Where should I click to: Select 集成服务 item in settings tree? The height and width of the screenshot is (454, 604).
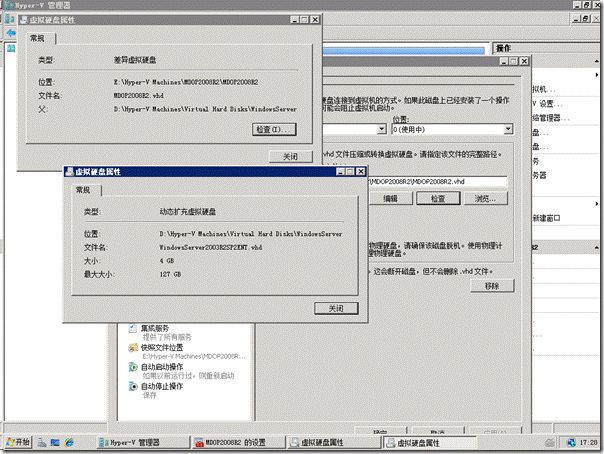tap(154, 328)
